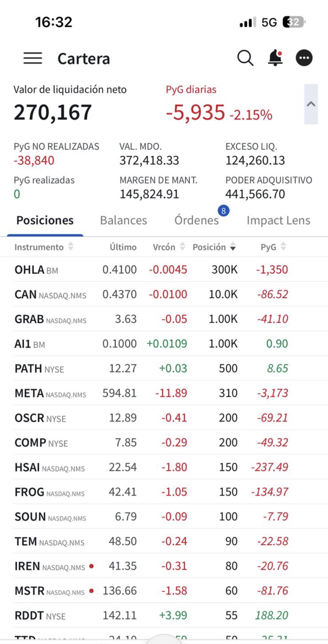The width and height of the screenshot is (328, 644).
Task: Switch to the Balances tab
Action: point(124,220)
